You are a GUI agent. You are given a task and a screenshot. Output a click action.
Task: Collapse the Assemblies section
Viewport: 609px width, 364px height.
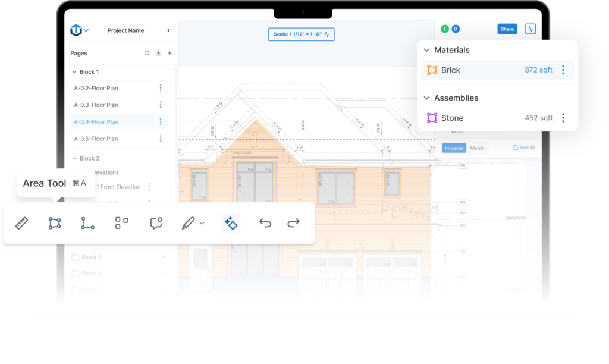(426, 98)
